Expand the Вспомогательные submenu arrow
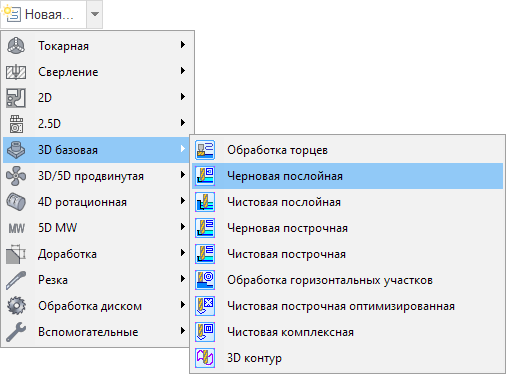 pos(183,331)
